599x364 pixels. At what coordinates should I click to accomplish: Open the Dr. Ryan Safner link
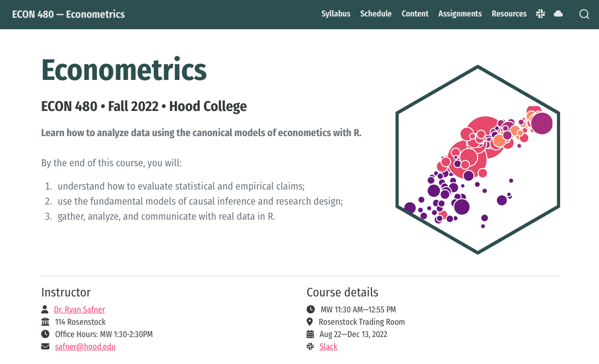click(80, 310)
